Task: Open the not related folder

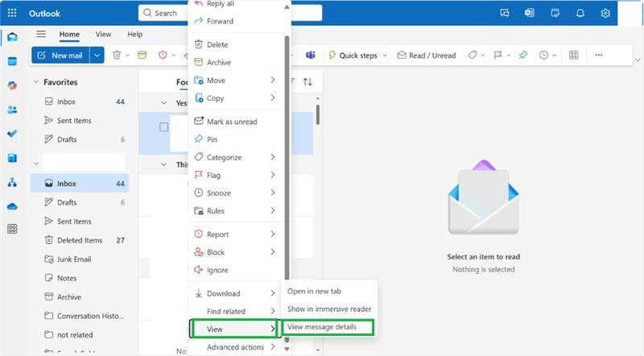Action: point(79,334)
